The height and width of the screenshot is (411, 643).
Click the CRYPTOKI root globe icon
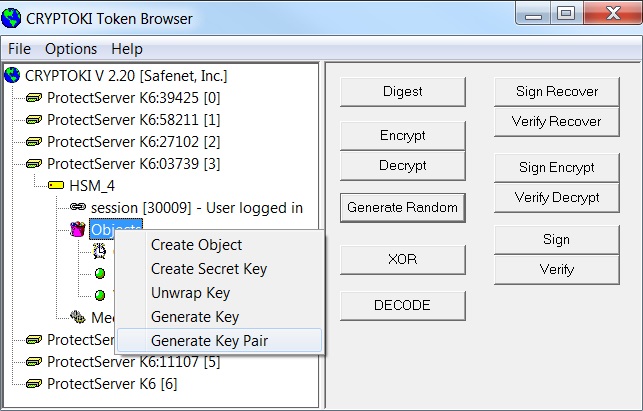(x=12, y=75)
